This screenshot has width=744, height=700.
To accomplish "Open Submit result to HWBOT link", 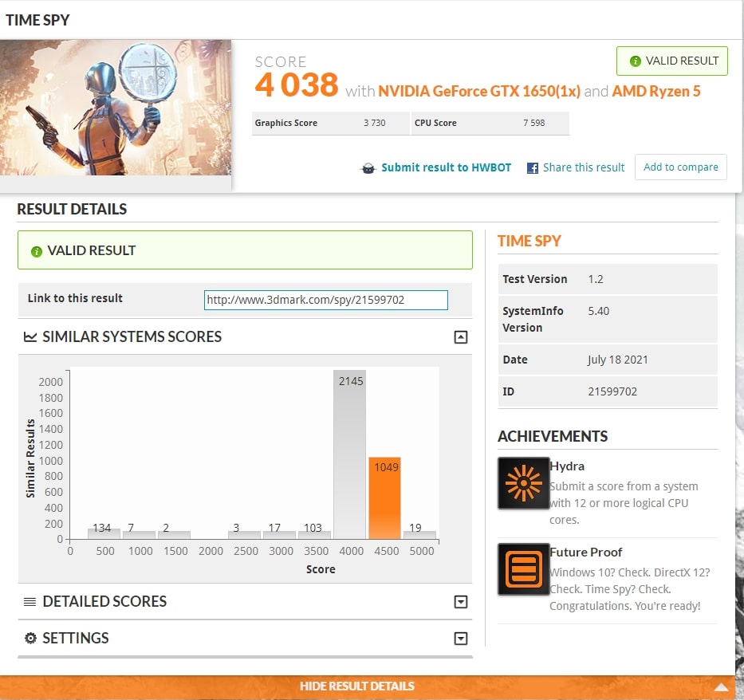I will [447, 167].
